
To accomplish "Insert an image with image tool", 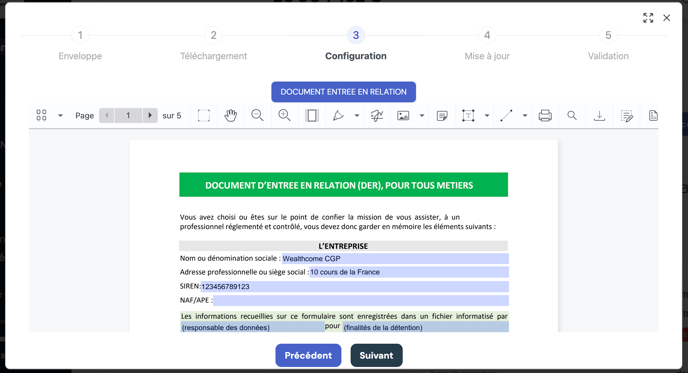I will [403, 115].
